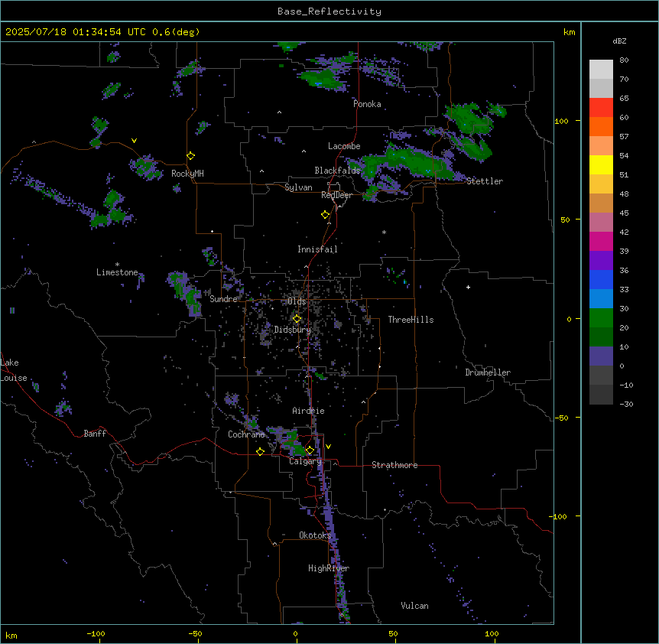Click the Drumheller city label

488,372
